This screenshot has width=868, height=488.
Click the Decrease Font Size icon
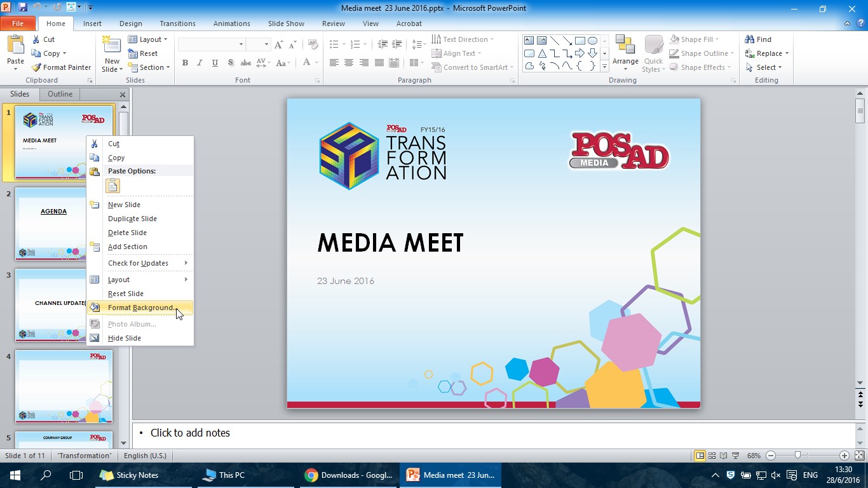(x=292, y=44)
